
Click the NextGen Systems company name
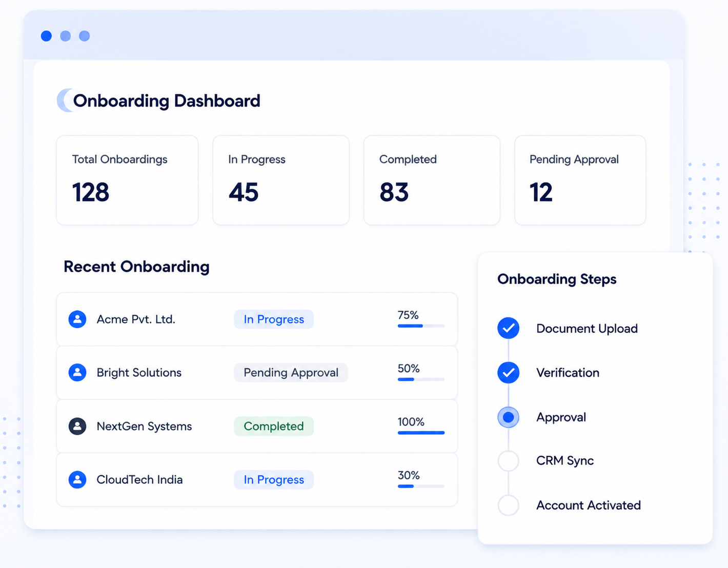144,426
